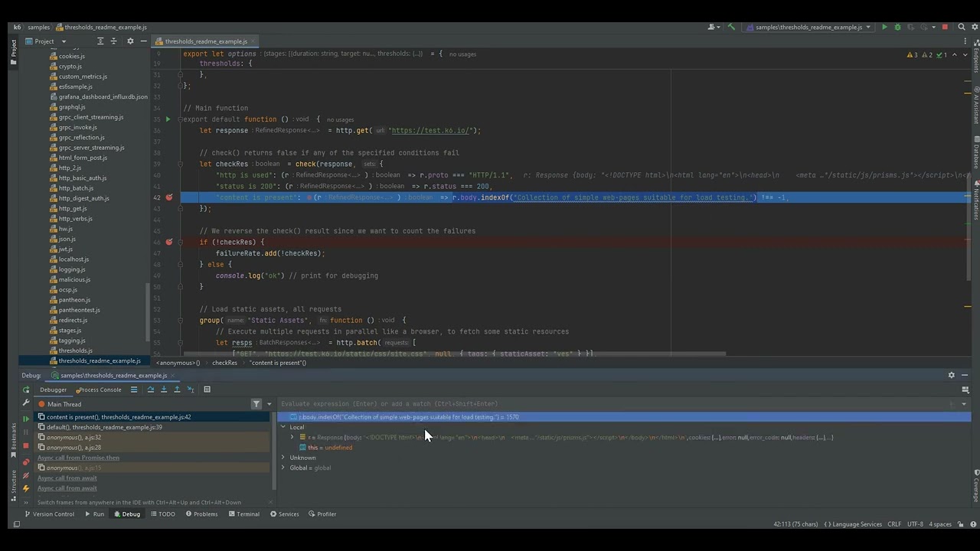Image resolution: width=980 pixels, height=551 pixels.
Task: Open the TODO tool window
Action: click(162, 514)
